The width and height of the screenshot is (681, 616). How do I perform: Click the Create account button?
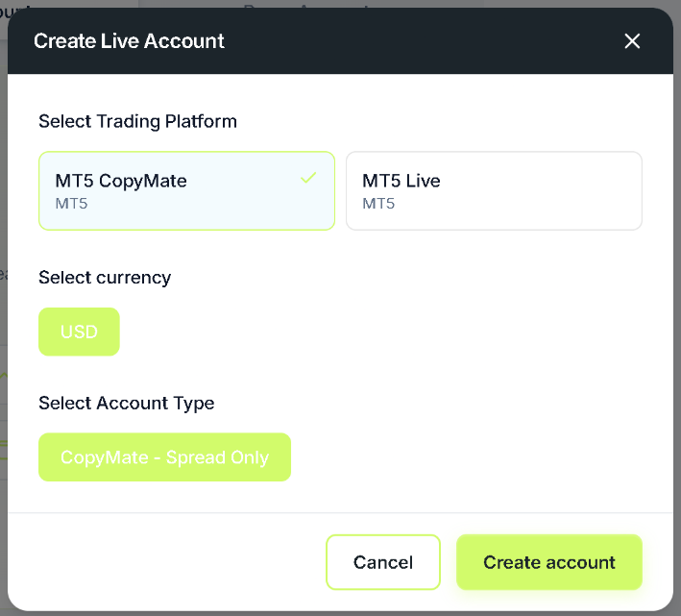point(549,562)
